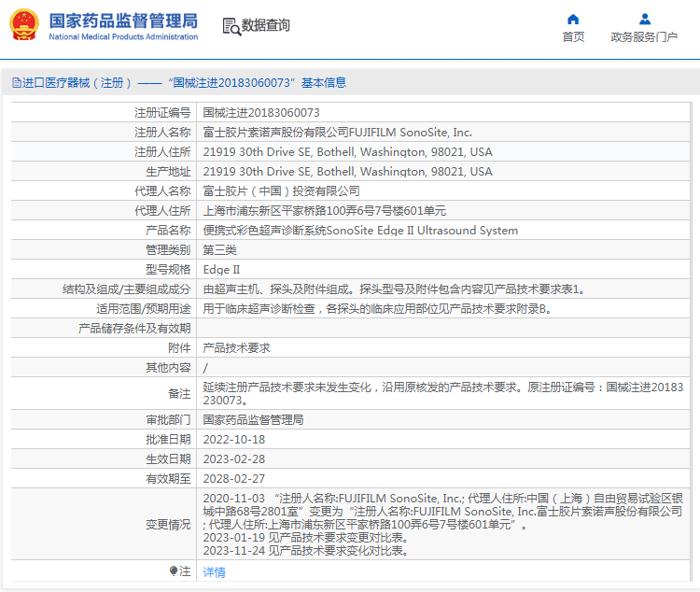Click the document icon before 进口医疗器械
The height and width of the screenshot is (592, 700).
pos(17,83)
